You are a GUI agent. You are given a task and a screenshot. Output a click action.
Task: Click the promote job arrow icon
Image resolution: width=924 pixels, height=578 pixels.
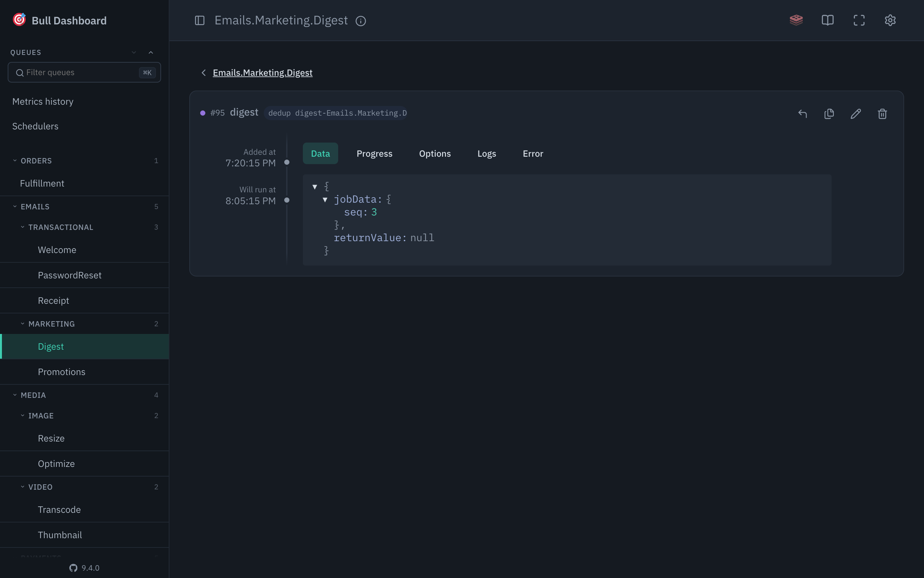coord(802,114)
